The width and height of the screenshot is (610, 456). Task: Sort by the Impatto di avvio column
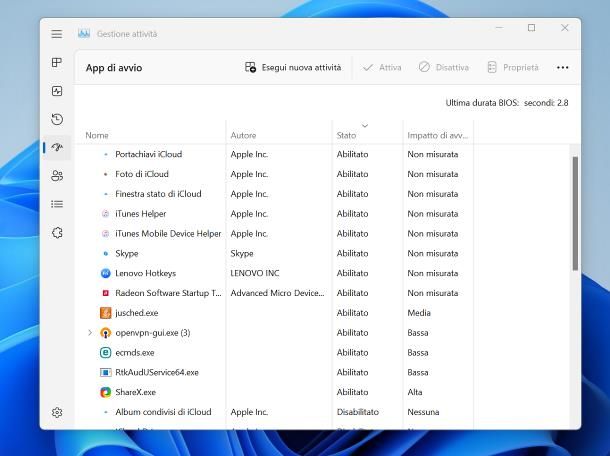click(438, 135)
